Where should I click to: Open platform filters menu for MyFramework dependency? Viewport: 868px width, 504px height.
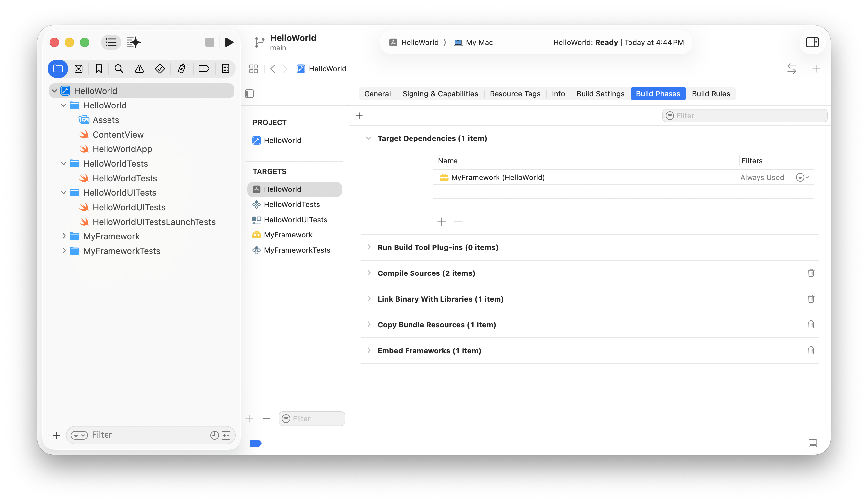point(802,177)
